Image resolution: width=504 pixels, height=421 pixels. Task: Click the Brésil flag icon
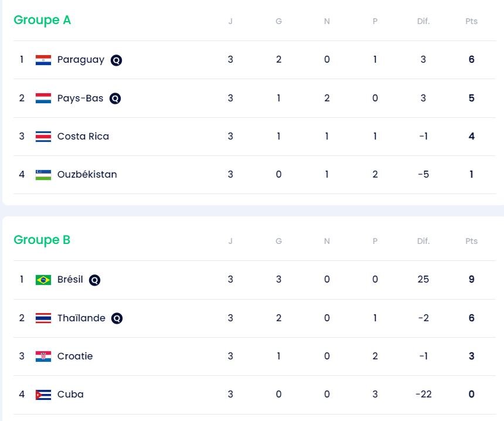pos(43,280)
